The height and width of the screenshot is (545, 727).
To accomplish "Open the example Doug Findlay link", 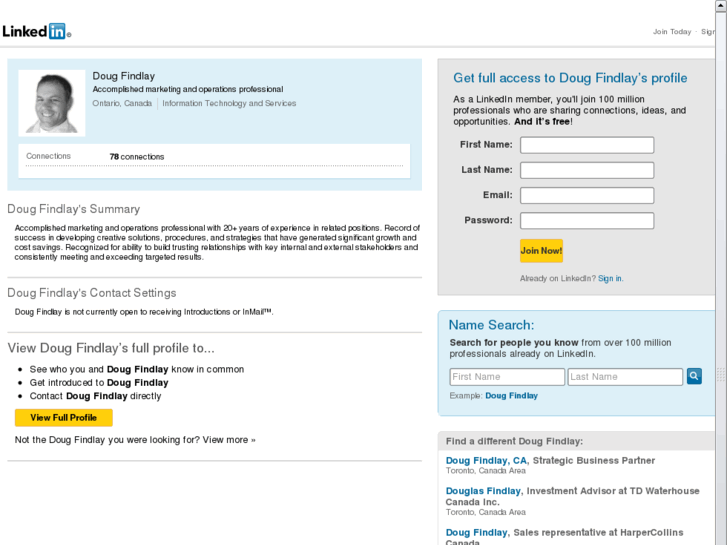I will pos(511,396).
